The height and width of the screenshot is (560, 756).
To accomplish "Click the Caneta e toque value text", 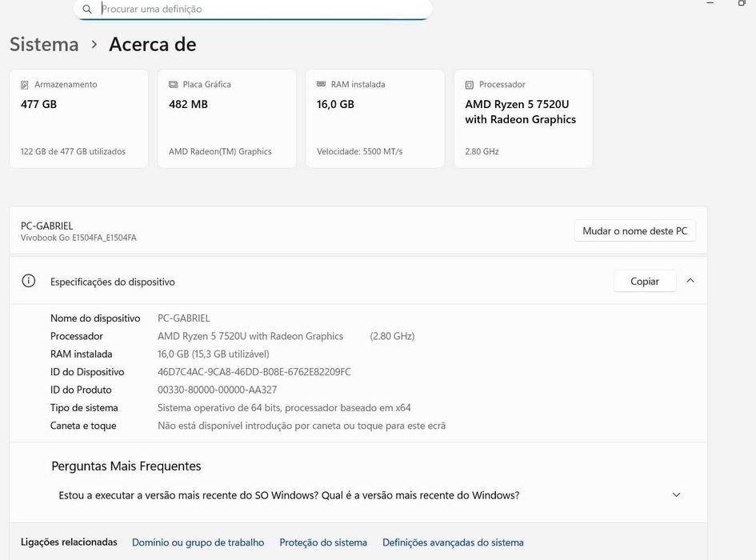I will coord(302,426).
